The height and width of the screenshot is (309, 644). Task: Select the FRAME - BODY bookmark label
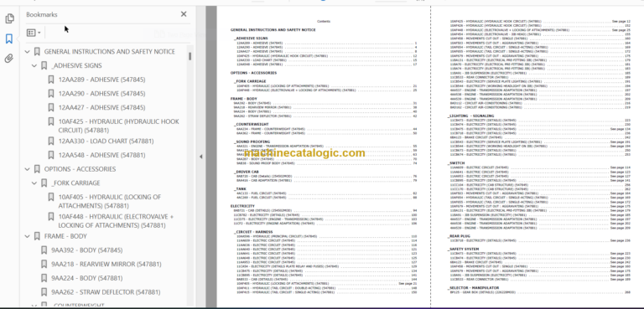65,236
